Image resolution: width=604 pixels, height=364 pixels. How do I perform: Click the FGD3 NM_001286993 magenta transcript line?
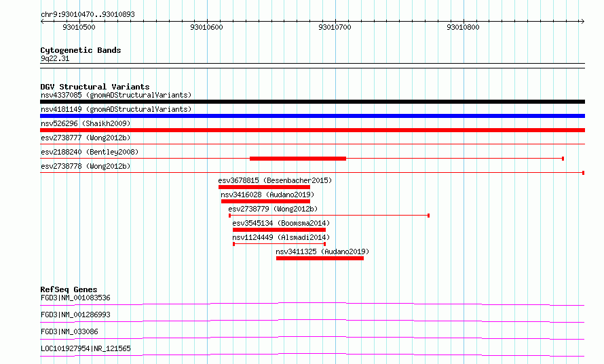click(x=312, y=321)
